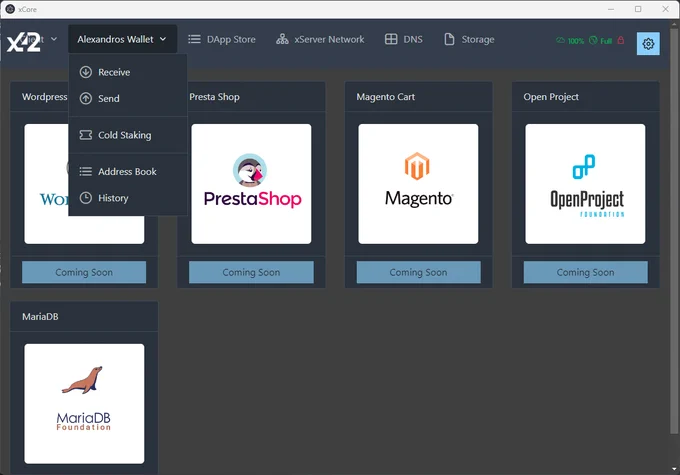This screenshot has width=680, height=475.
Task: Click the Receive down-arrow icon
Action: (x=85, y=72)
